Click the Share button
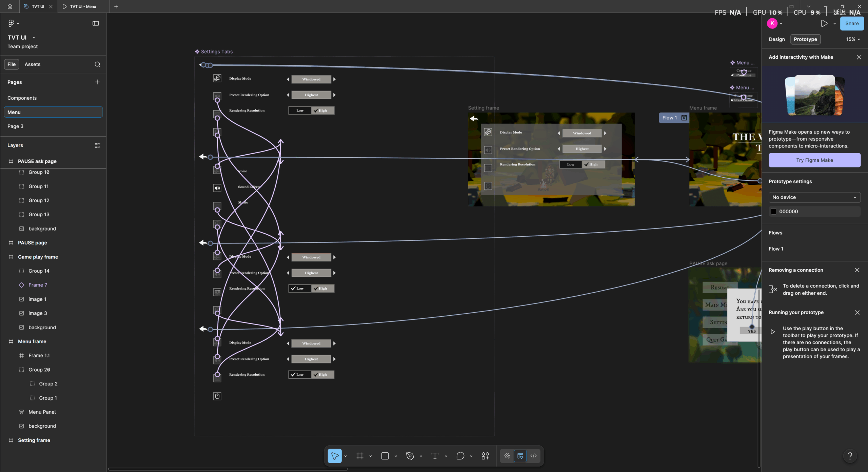868x472 pixels. (852, 23)
